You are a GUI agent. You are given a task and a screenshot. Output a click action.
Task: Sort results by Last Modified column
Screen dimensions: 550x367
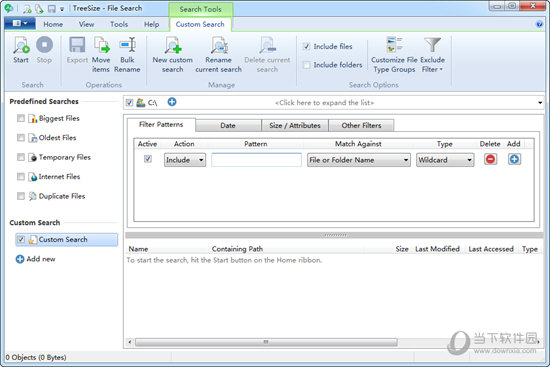(437, 249)
